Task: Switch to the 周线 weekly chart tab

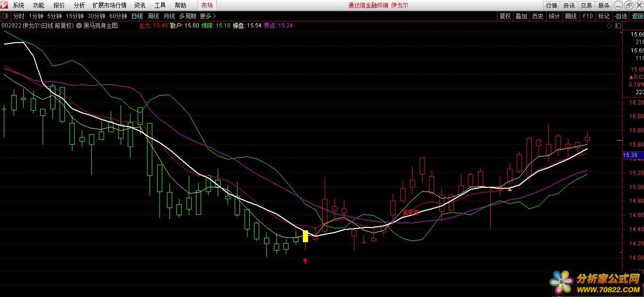Action: pos(153,16)
